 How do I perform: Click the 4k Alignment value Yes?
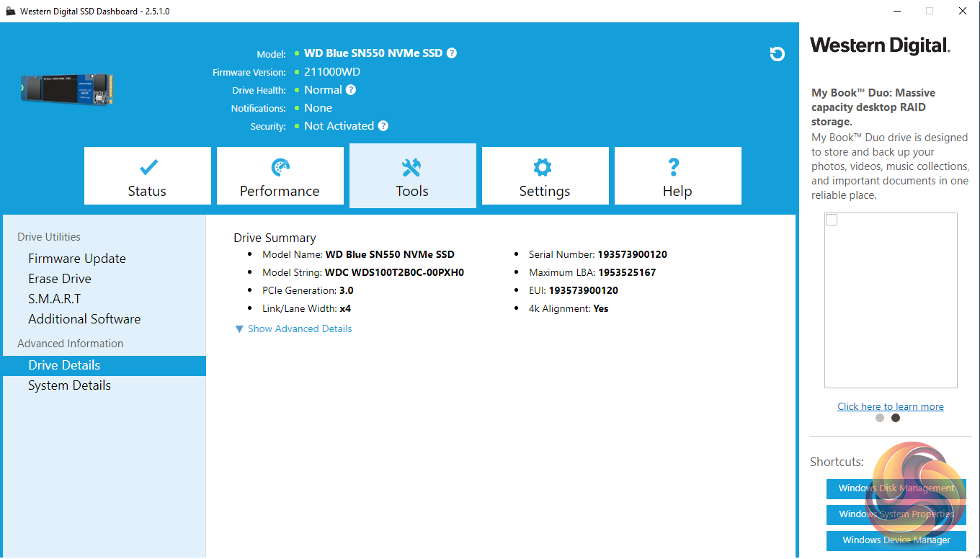click(600, 308)
